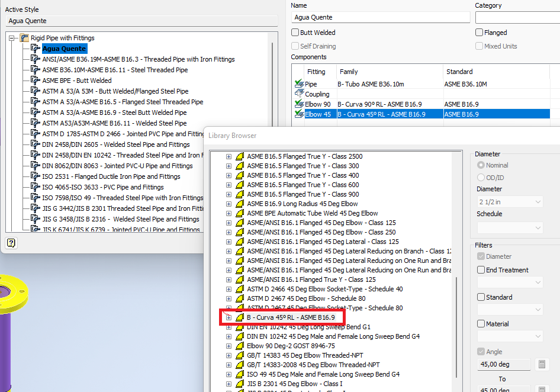Enable the Standard filter checkbox
The image size is (560, 392).
click(481, 297)
